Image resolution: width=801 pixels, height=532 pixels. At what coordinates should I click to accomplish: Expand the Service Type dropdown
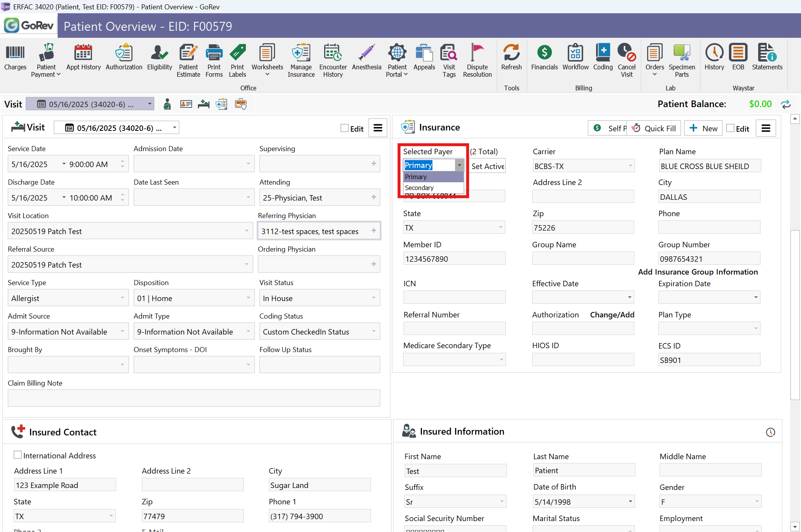pos(122,298)
